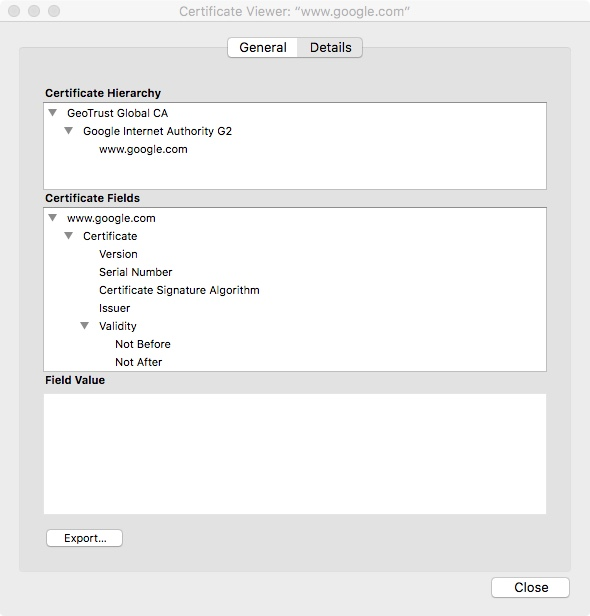
Task: Click the Export... button
Action: pos(84,538)
